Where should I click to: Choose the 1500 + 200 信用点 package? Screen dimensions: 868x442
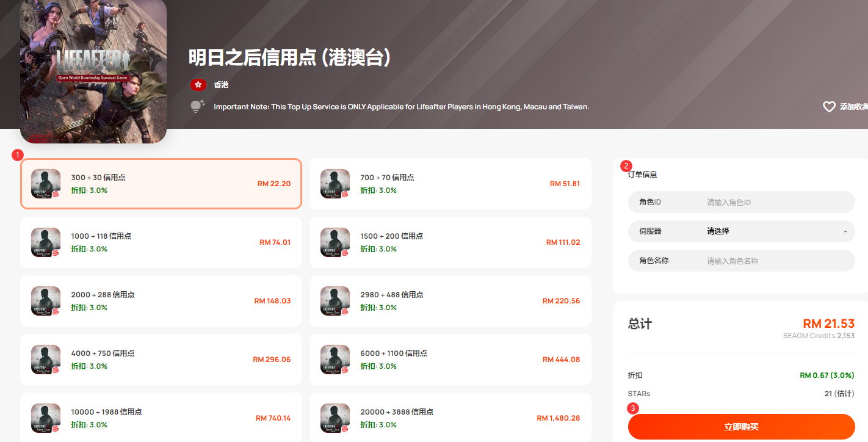pos(450,242)
